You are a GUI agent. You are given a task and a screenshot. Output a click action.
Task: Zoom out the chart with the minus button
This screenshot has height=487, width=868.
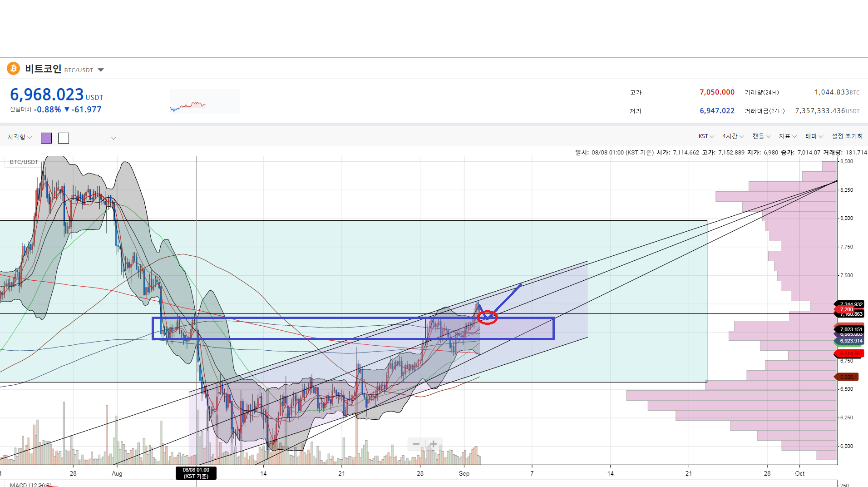pyautogui.click(x=416, y=444)
